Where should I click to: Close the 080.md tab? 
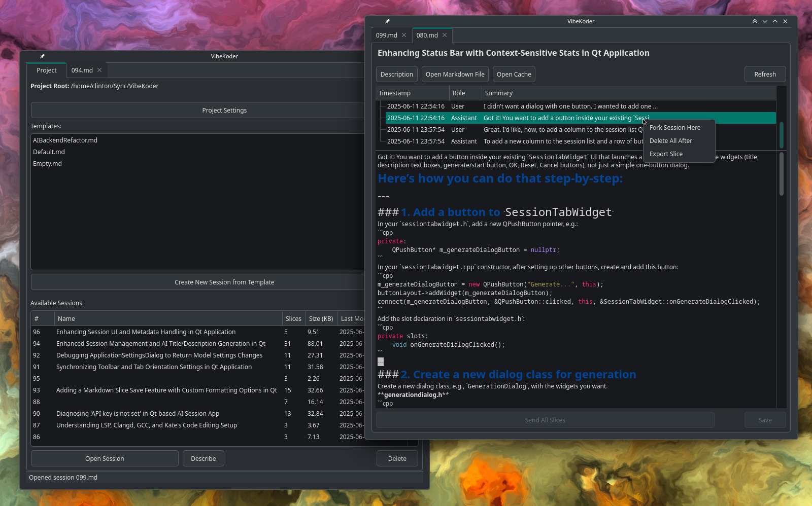coord(445,35)
